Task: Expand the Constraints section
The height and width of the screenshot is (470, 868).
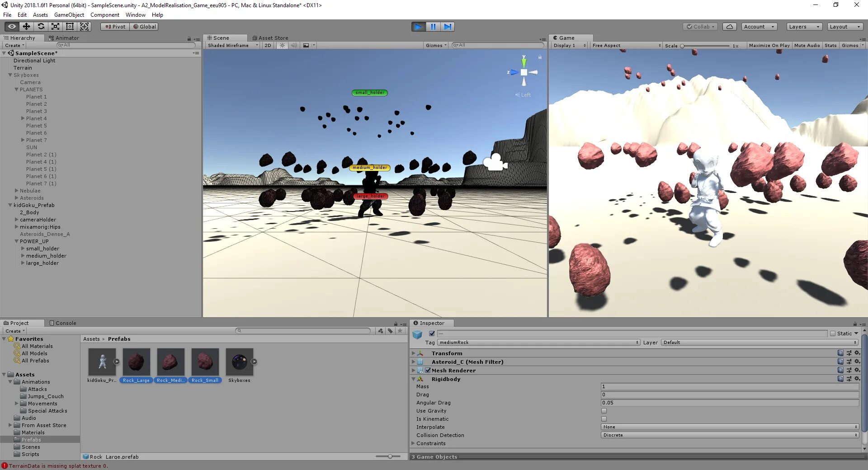Action: pyautogui.click(x=413, y=443)
